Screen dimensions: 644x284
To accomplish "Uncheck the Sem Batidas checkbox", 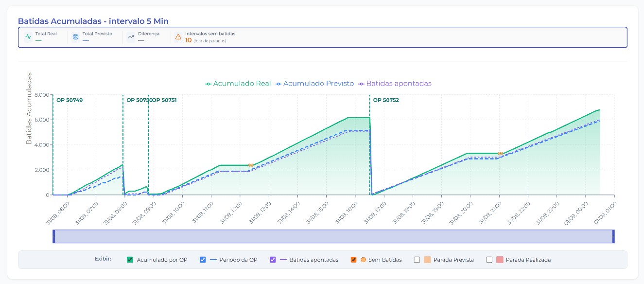I will (354, 260).
